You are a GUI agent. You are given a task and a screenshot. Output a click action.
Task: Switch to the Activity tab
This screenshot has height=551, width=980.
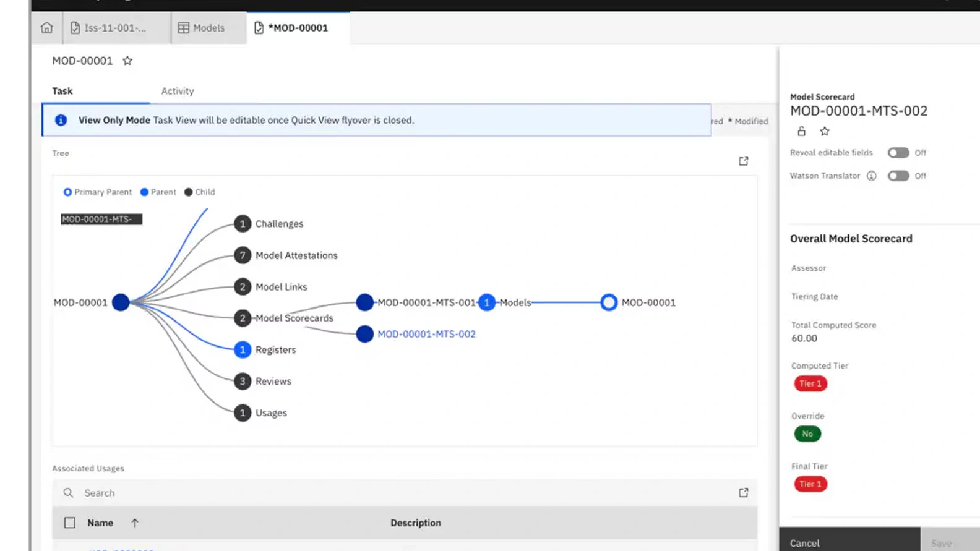[178, 91]
